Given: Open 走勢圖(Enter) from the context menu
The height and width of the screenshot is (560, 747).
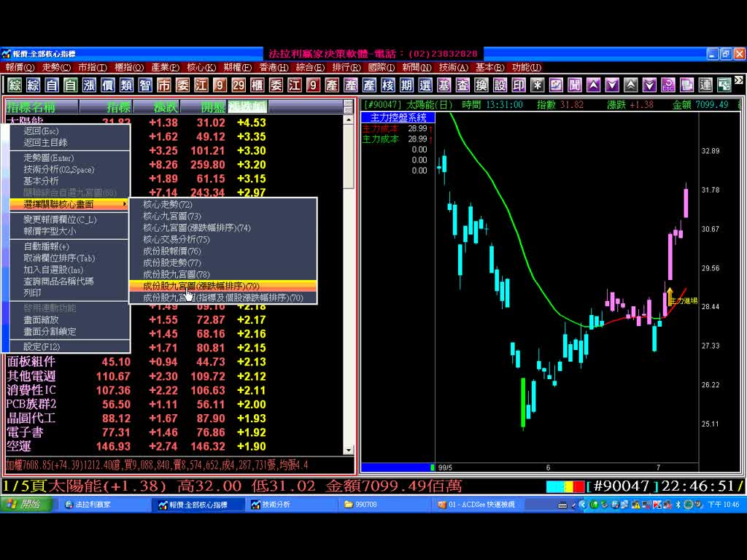Looking at the screenshot, I should (x=70, y=157).
